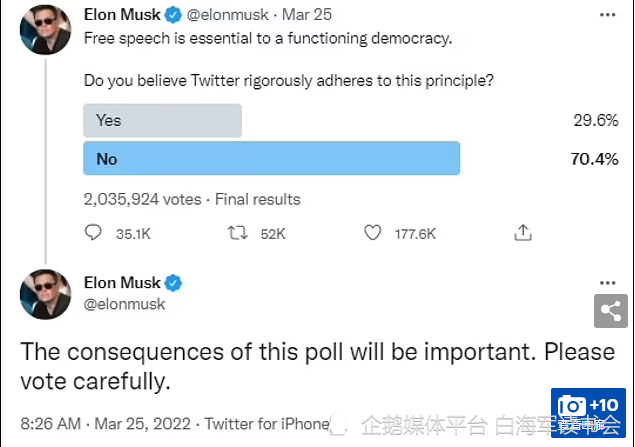This screenshot has height=447, width=635.
Task: Click the Twitter for iPhone source link
Action: pos(267,424)
